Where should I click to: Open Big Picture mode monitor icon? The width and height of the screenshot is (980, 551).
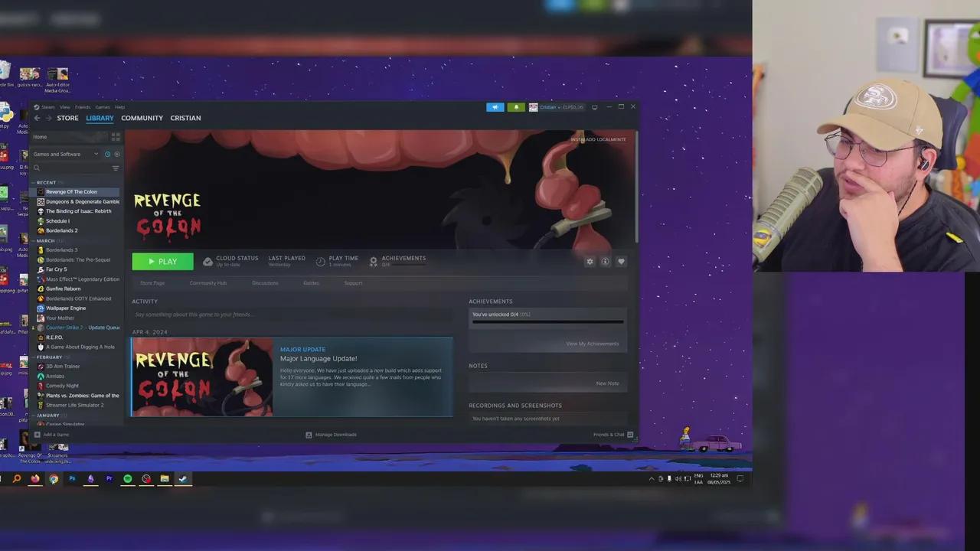(594, 107)
